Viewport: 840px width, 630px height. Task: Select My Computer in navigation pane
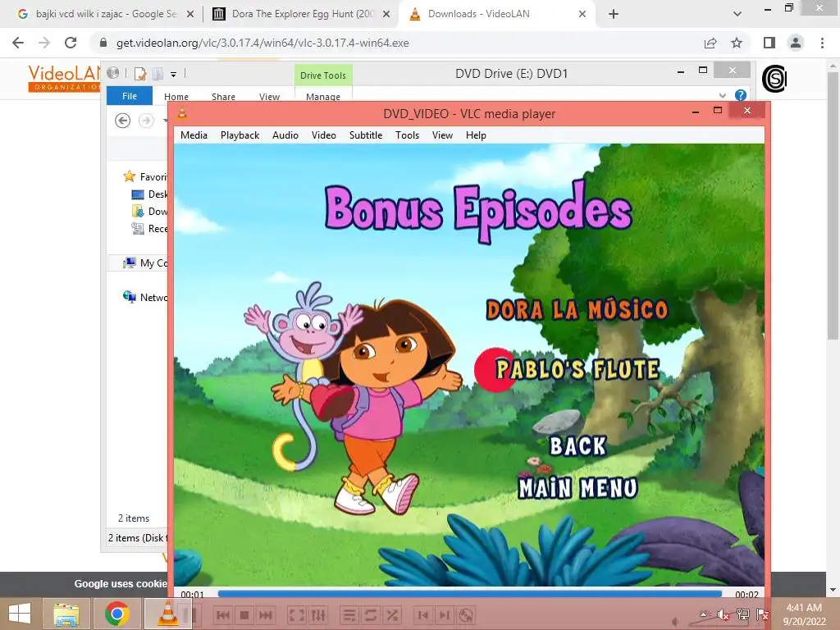tap(145, 262)
